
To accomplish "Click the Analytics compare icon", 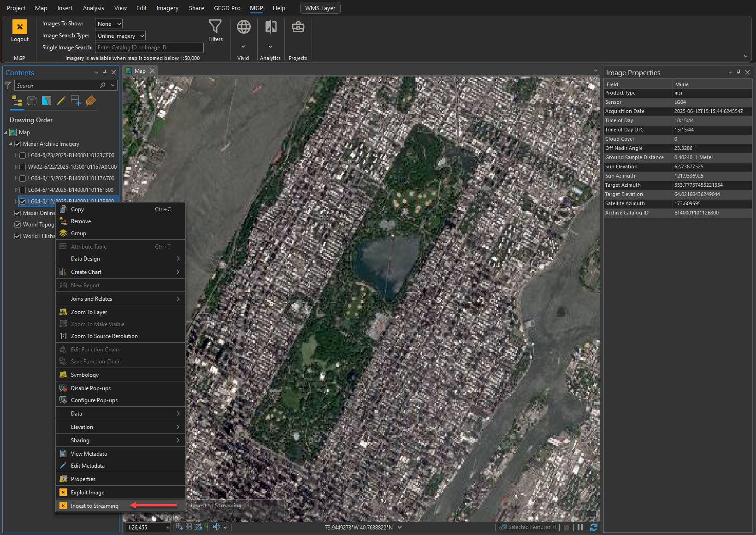I will (271, 27).
